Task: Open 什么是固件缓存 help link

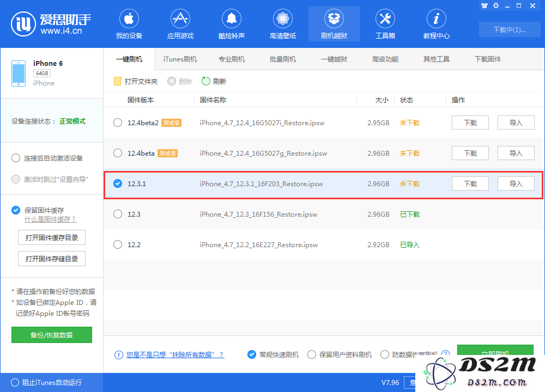Action: coord(50,219)
